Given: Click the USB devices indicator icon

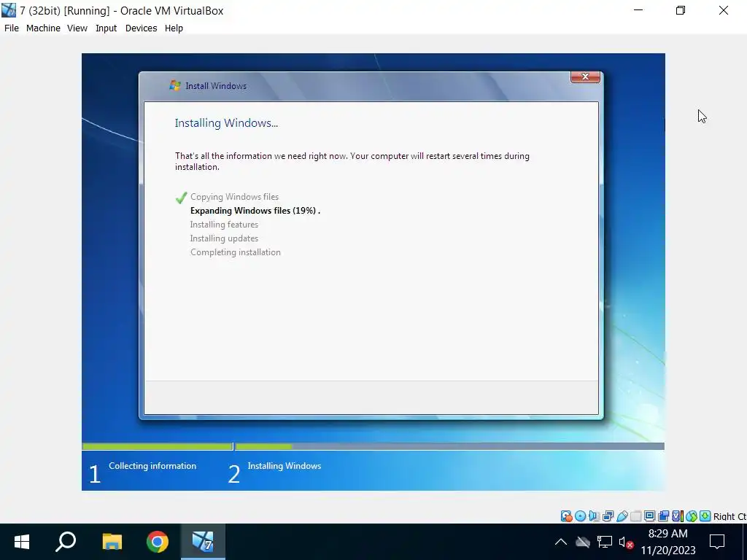Looking at the screenshot, I should coord(622,516).
